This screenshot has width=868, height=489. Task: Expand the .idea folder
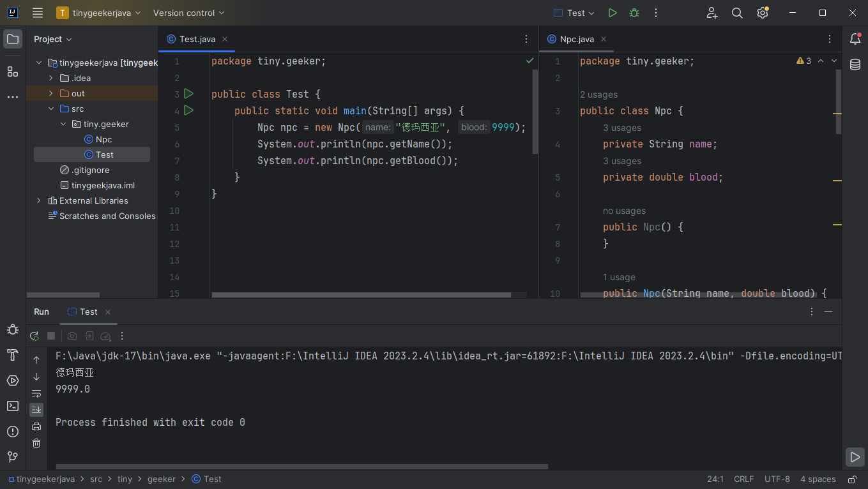(x=51, y=78)
